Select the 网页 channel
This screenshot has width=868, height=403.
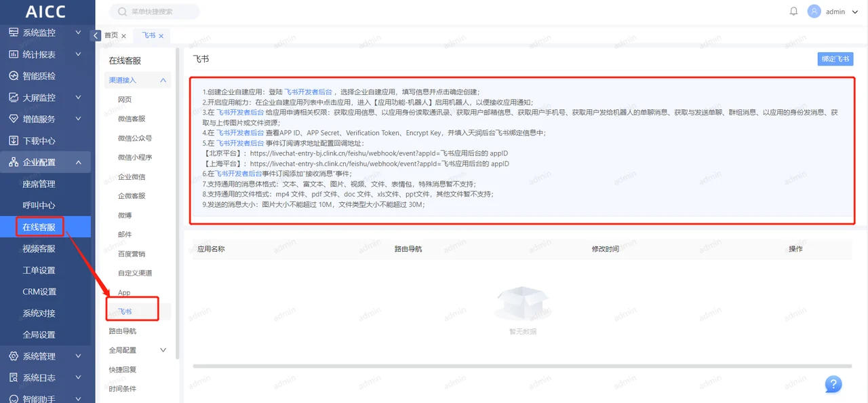tap(125, 100)
